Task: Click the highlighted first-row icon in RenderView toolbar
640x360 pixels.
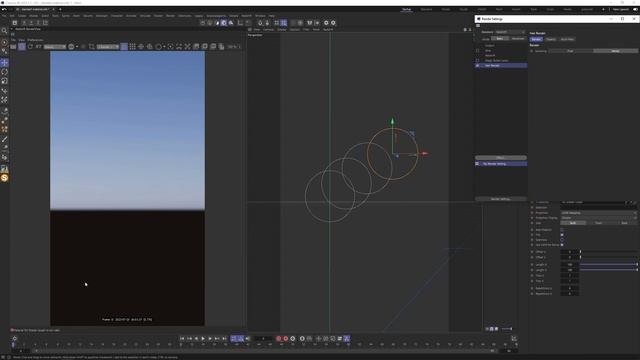Action: point(22,47)
